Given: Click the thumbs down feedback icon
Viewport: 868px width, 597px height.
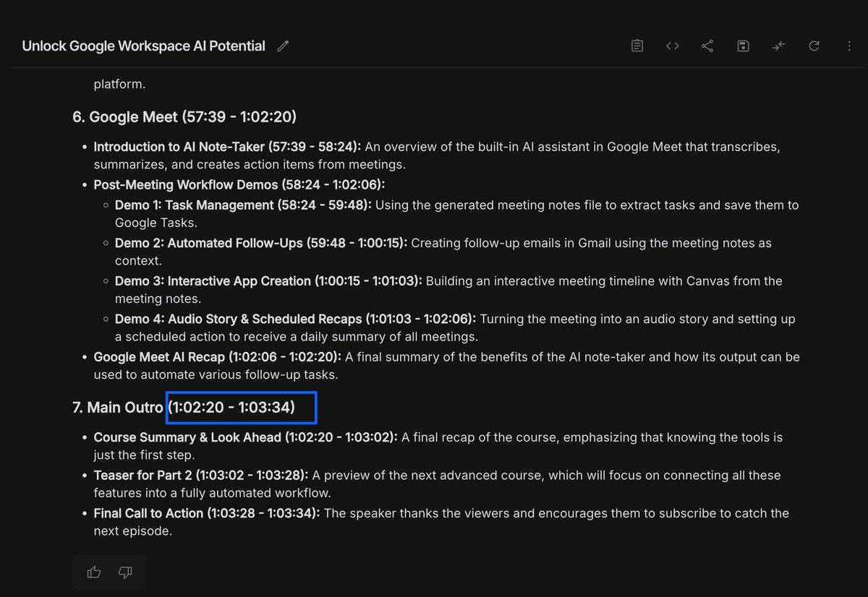Looking at the screenshot, I should click(x=125, y=572).
